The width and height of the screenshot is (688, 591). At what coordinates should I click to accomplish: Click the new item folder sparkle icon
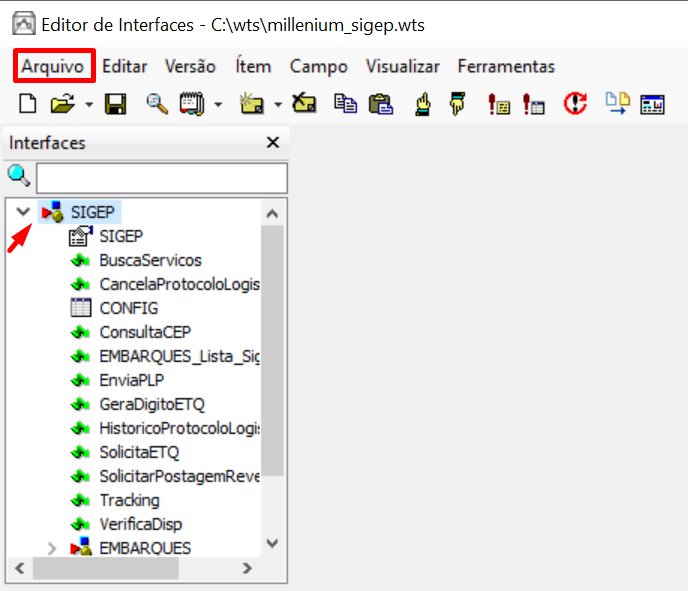point(251,104)
